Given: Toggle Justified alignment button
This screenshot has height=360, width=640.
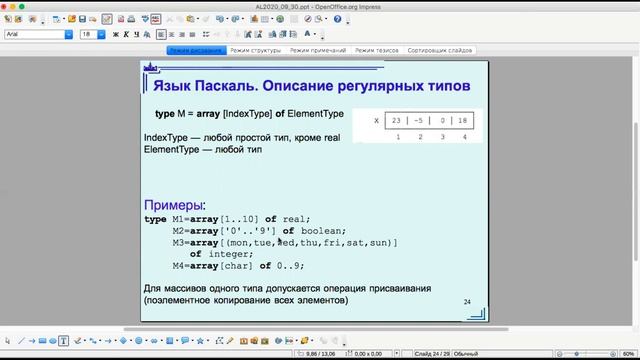Looking at the screenshot, I should [192, 35].
